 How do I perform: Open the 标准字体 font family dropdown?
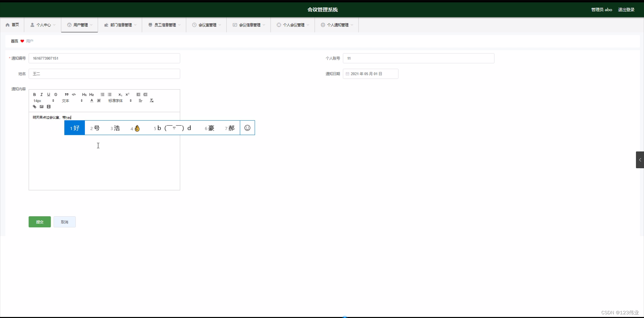(115, 101)
